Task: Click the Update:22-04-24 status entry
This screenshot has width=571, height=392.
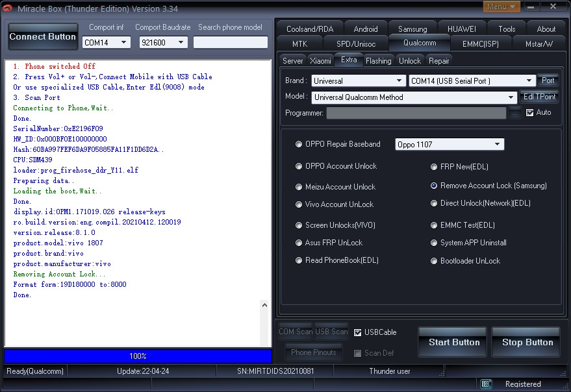Action: coord(143,371)
